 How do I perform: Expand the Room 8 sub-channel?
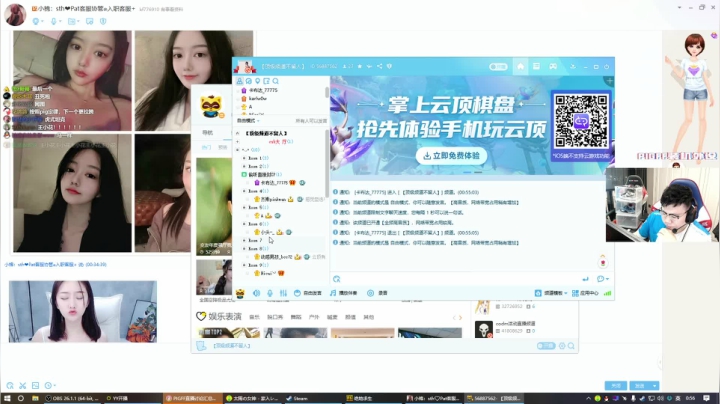[244, 248]
